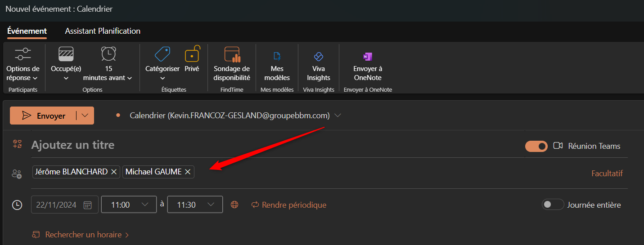Image resolution: width=644 pixels, height=245 pixels.
Task: Mark the event as Privé
Action: [x=192, y=60]
